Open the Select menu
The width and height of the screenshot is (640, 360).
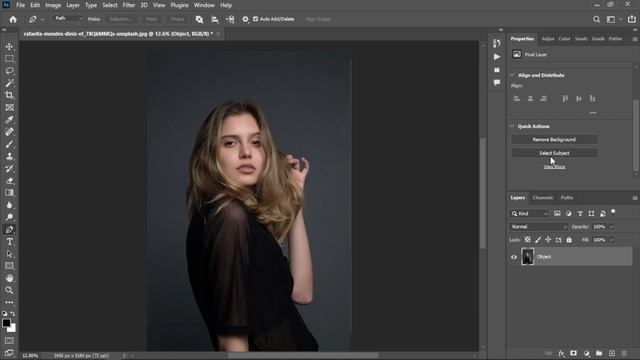pyautogui.click(x=110, y=5)
